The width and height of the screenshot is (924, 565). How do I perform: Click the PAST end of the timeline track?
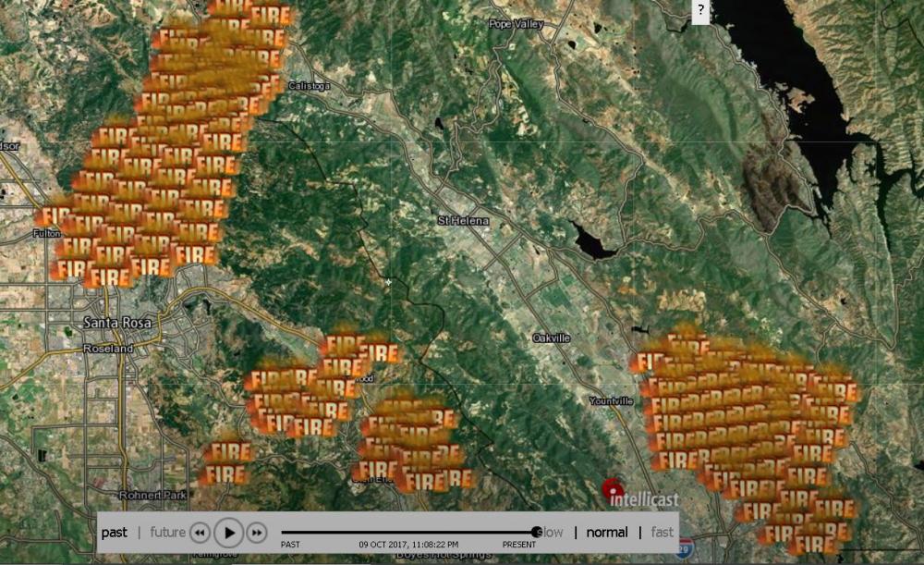pos(283,532)
